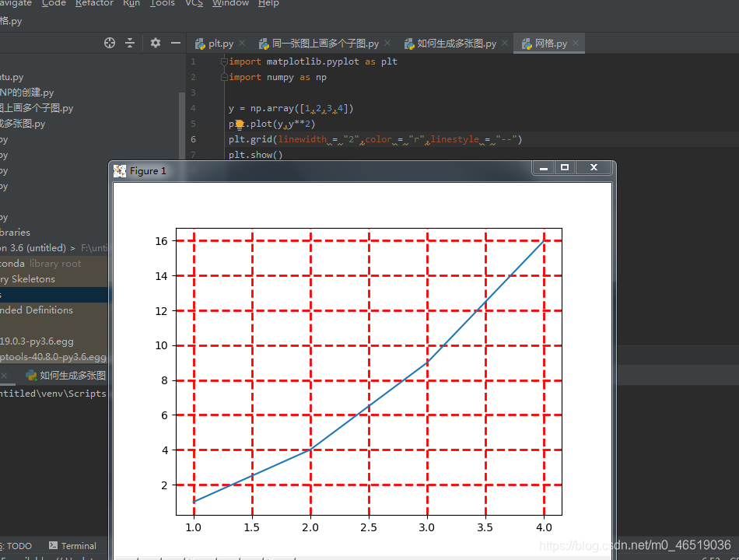Click the x-axis label 2.5 in plot
The image size is (739, 560).
369,527
